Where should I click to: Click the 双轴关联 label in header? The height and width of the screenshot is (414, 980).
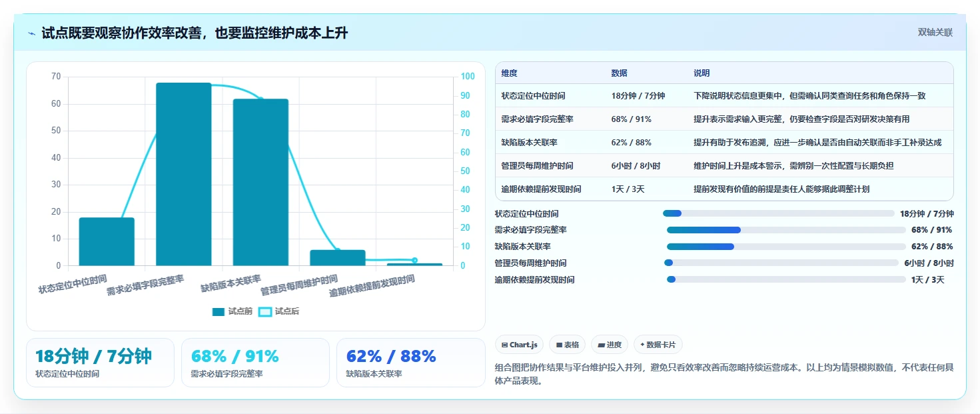(x=935, y=33)
